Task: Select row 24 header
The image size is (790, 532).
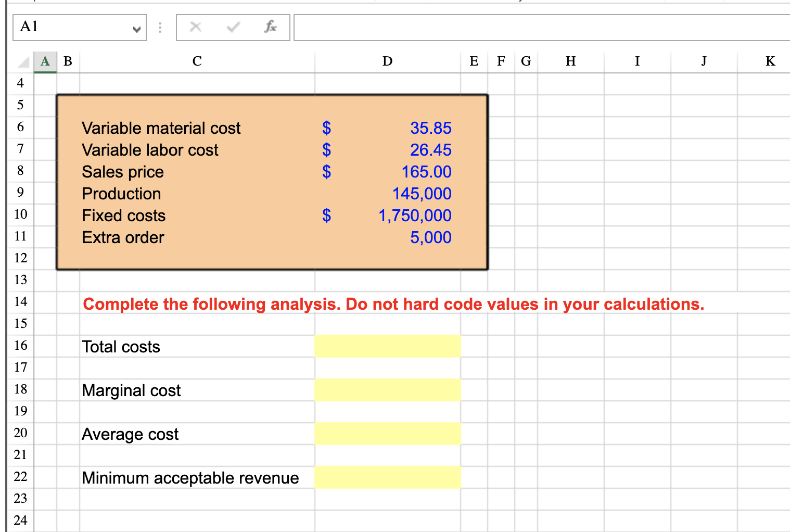Action: point(20,521)
